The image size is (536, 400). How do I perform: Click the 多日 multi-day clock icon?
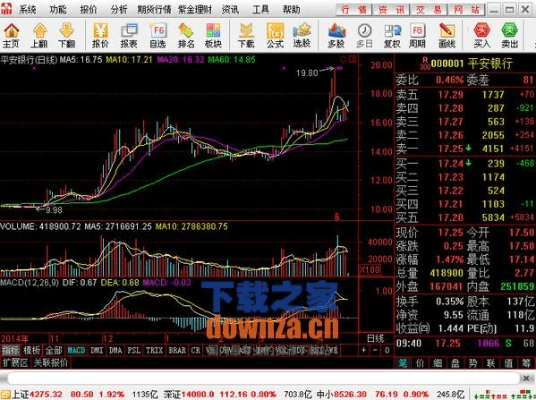click(364, 36)
